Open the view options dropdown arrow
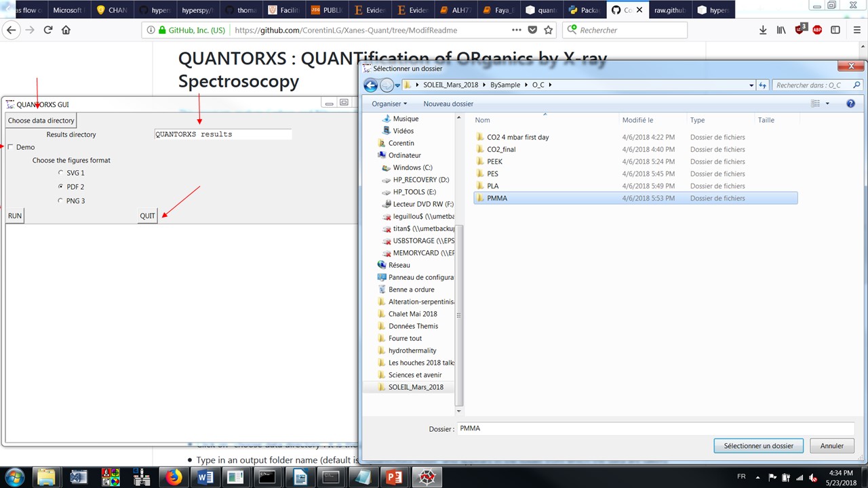 pos(827,104)
